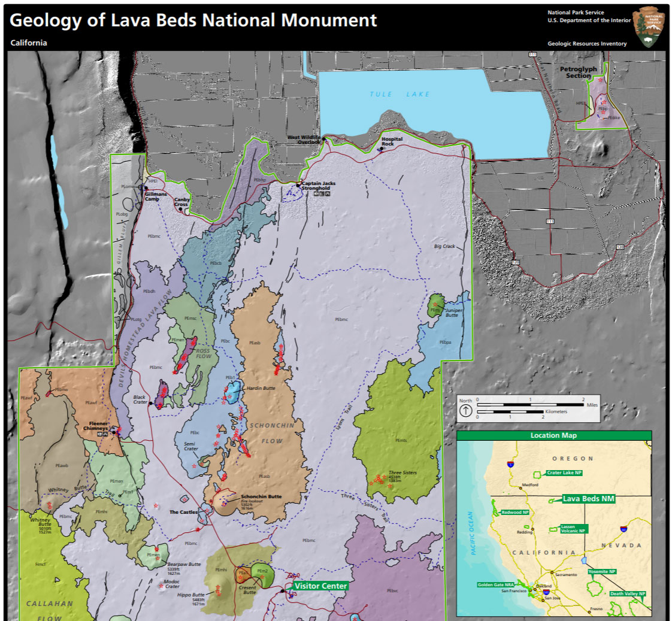Click the Interstate 5 shield in Oregon
The height and width of the screenshot is (621, 672).
511,463
